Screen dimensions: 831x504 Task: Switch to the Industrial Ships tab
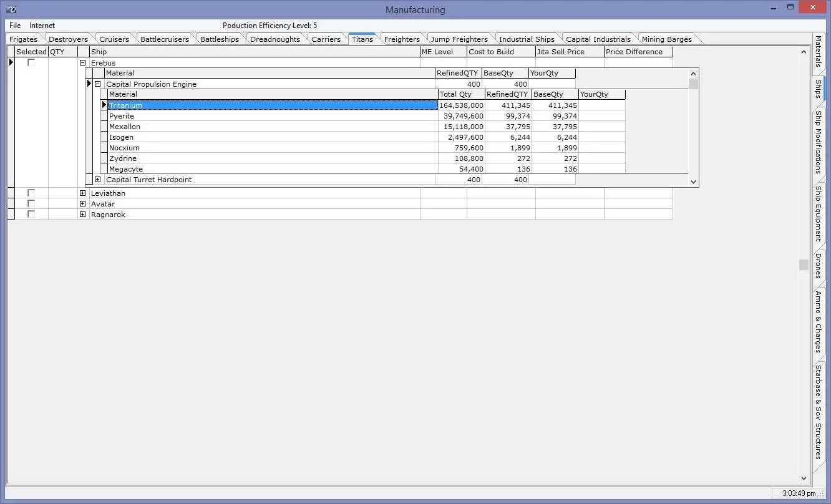[x=527, y=39]
